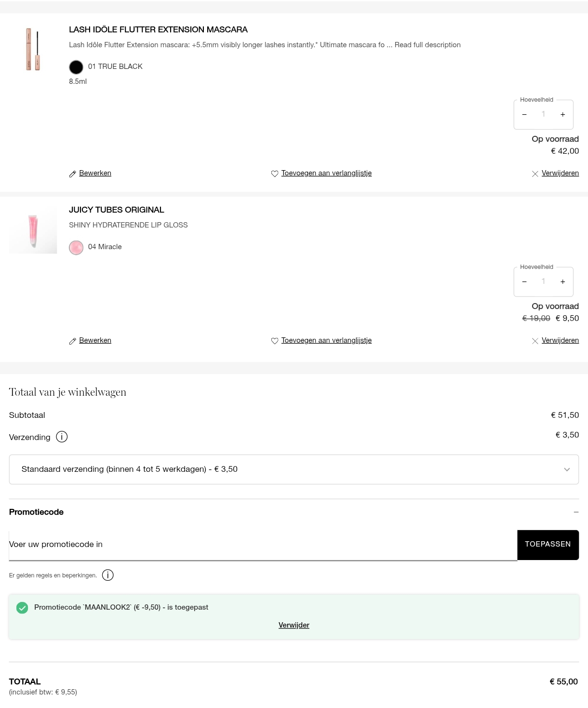Increase the mascara quantity with the plus button
Image resolution: width=588 pixels, height=708 pixels.
(x=562, y=115)
